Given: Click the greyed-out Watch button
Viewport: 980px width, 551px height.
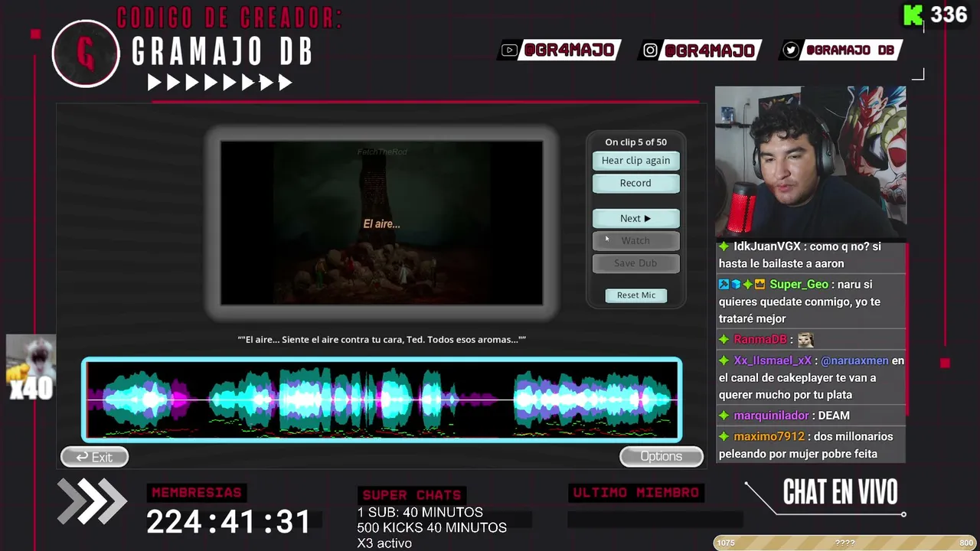Looking at the screenshot, I should [635, 240].
